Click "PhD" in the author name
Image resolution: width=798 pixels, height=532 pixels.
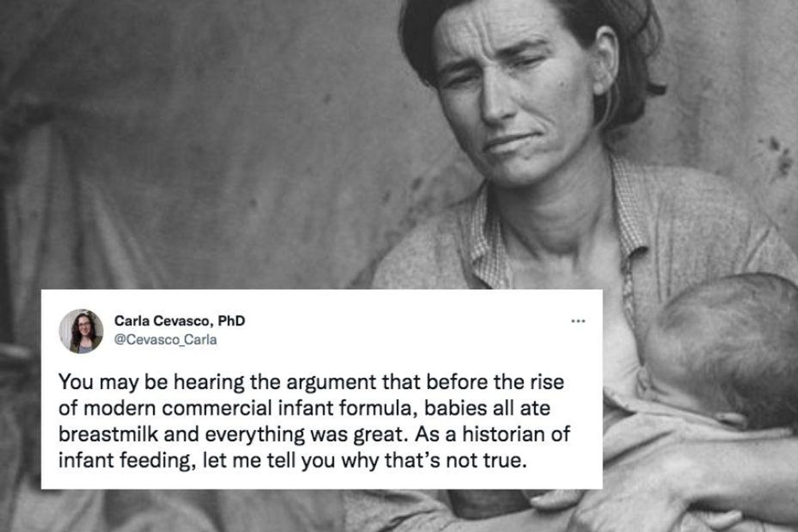(x=233, y=321)
